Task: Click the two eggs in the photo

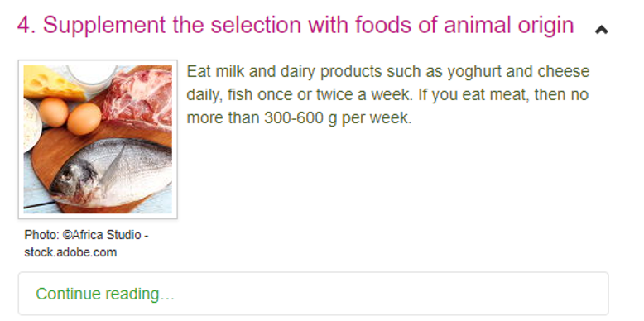Action: coord(70,116)
